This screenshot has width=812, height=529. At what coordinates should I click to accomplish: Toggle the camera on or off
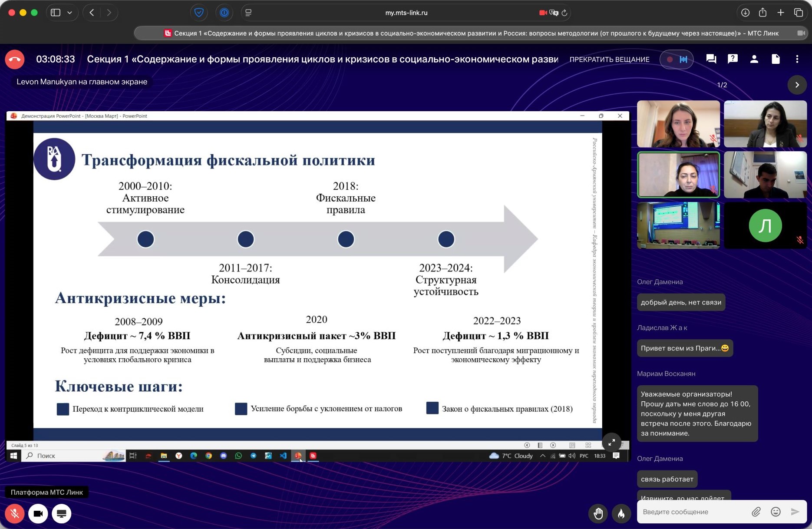[x=38, y=513]
